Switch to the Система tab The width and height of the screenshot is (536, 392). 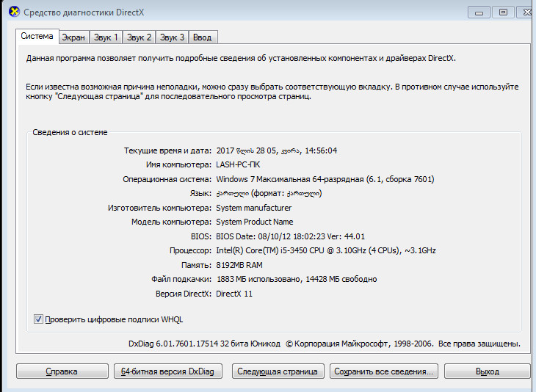37,36
